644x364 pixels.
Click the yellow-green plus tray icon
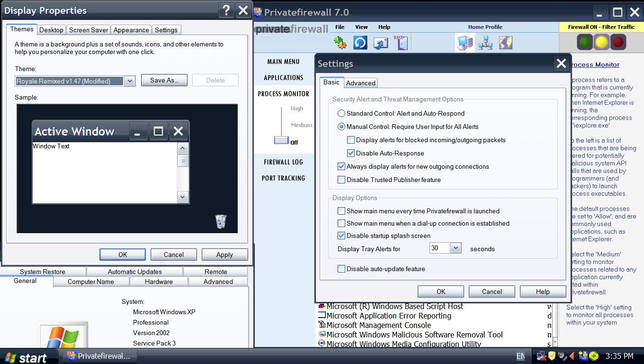(x=594, y=356)
